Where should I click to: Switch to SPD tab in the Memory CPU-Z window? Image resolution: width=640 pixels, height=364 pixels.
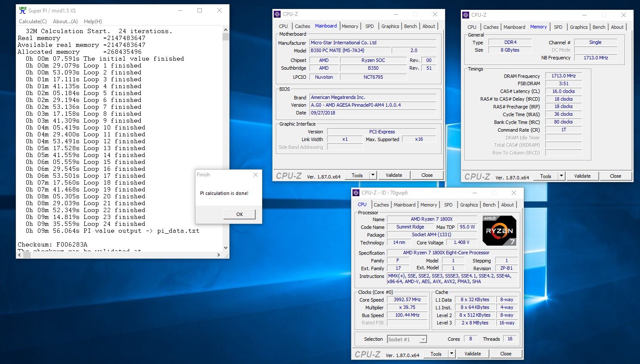(x=558, y=27)
